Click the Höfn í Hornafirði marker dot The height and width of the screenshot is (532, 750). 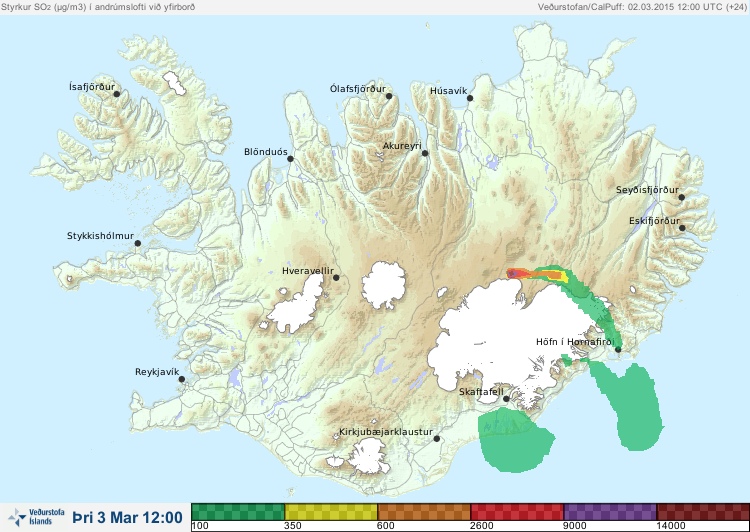(618, 350)
